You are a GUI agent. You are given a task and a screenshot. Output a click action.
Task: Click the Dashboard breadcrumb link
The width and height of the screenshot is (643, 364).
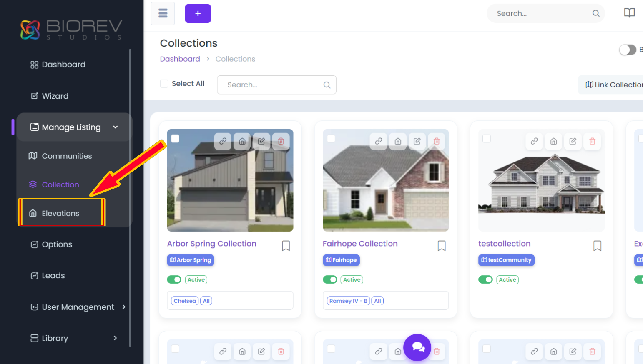pos(180,59)
